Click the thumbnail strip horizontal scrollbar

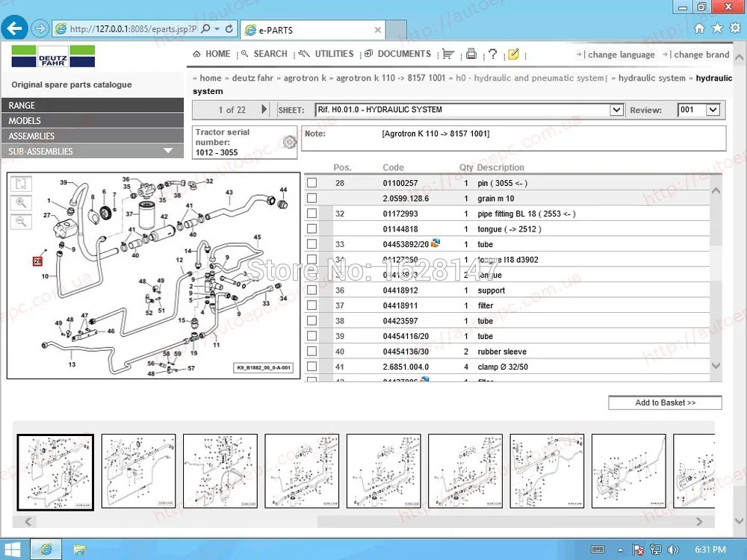[363, 521]
